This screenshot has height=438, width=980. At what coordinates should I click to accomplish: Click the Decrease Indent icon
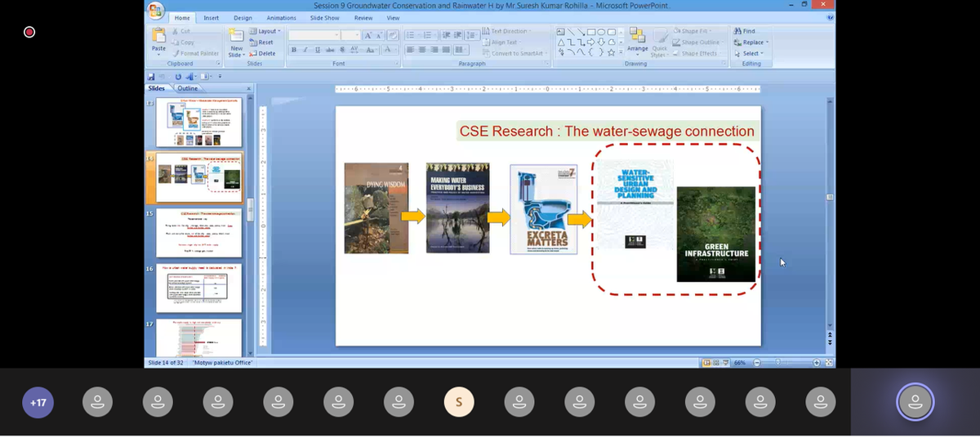447,35
